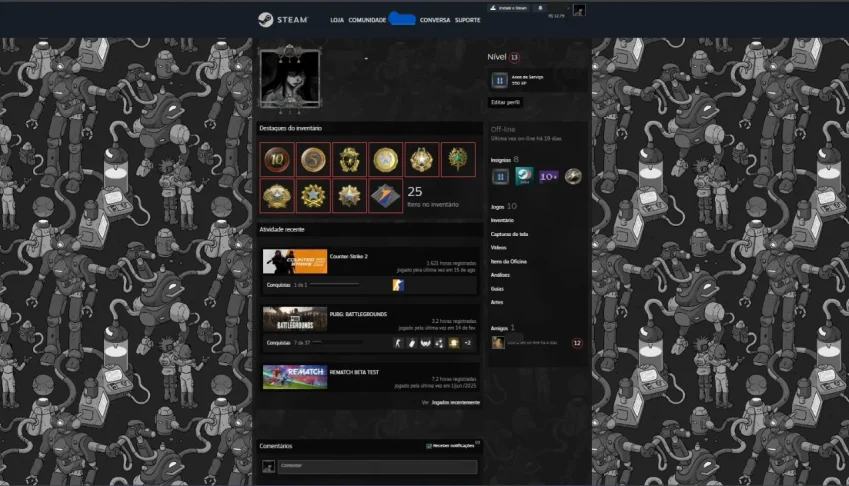The width and height of the screenshot is (849, 486).
Task: Click the PUBG achievements progress bar
Action: point(337,342)
